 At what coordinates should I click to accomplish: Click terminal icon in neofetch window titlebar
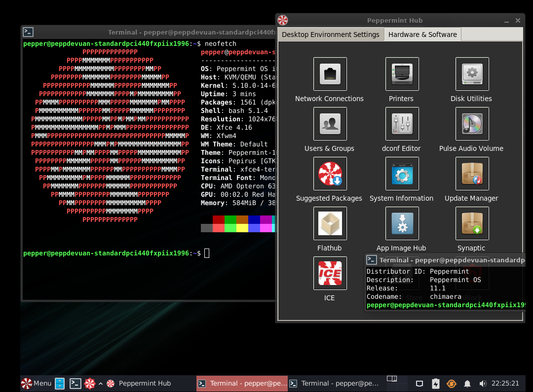[28, 32]
